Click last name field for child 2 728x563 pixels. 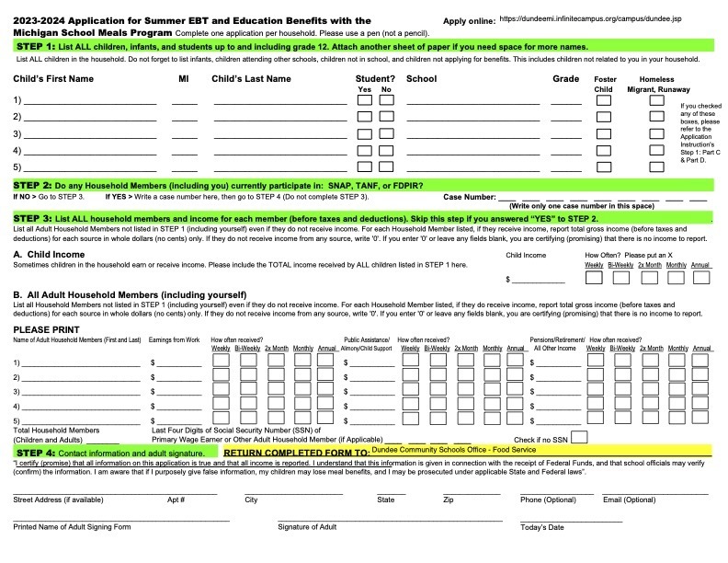(280, 117)
